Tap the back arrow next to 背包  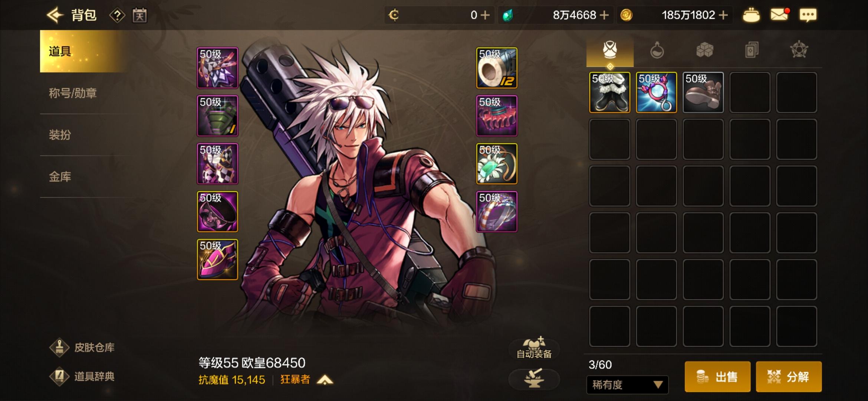coord(55,15)
